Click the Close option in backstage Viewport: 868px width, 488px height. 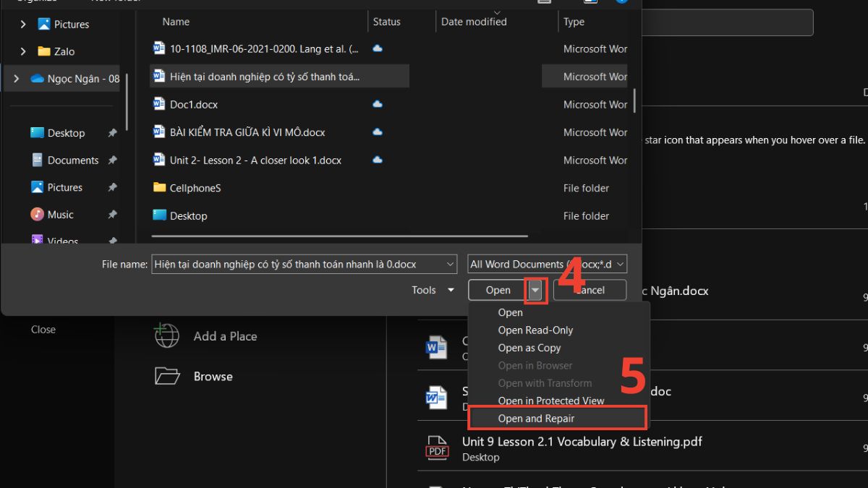click(43, 330)
